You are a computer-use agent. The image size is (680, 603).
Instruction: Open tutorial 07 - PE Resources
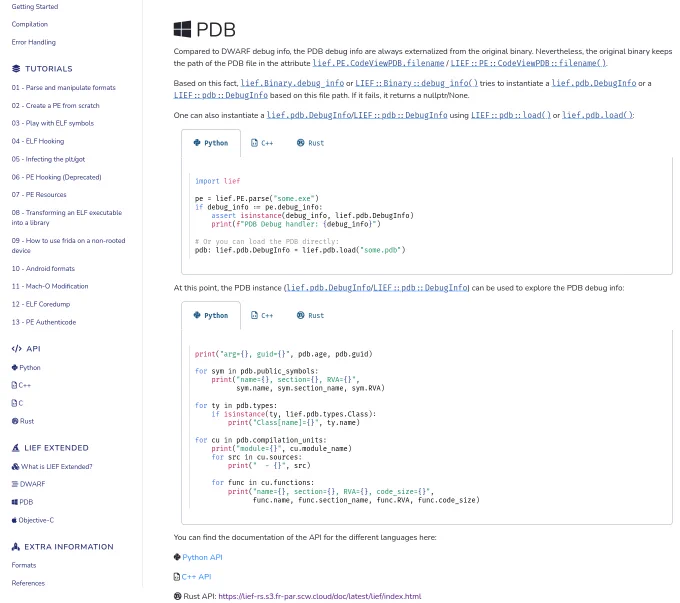click(x=39, y=195)
